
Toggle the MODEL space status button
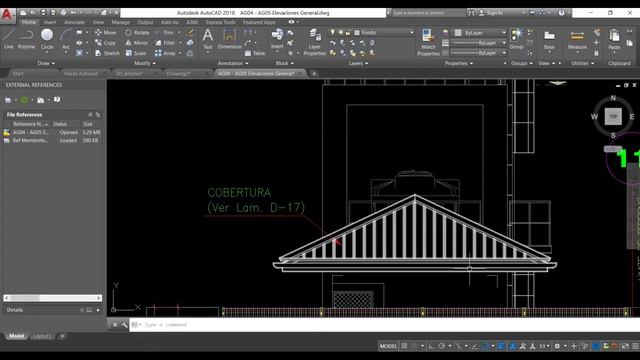388,346
